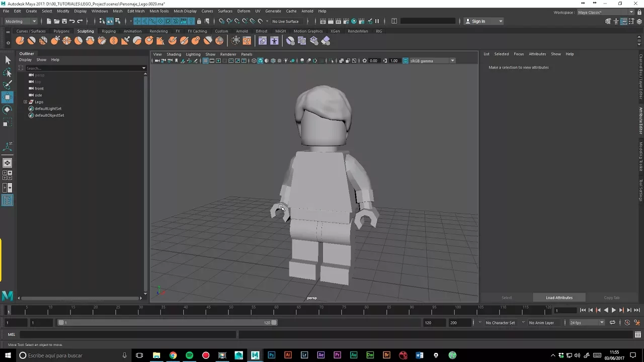
Task: Toggle viewport grid display
Action: 205,61
